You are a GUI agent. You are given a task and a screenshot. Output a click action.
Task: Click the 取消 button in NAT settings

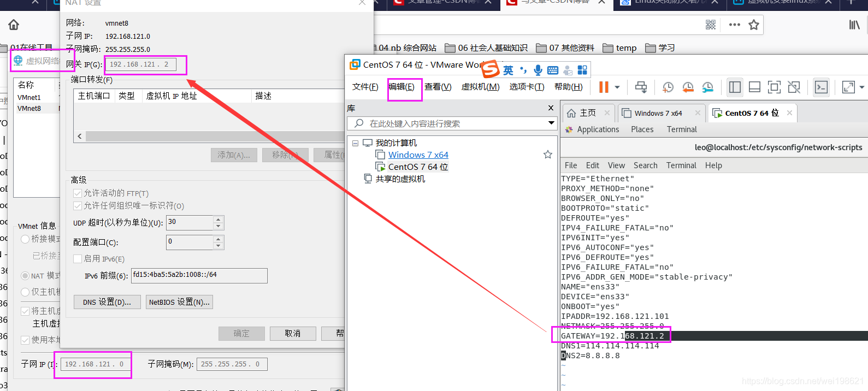[x=293, y=334]
